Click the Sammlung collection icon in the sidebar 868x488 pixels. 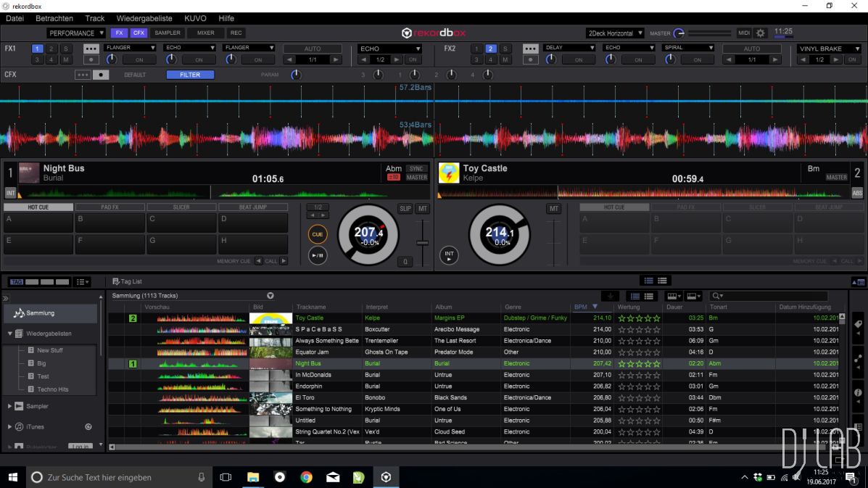click(19, 313)
